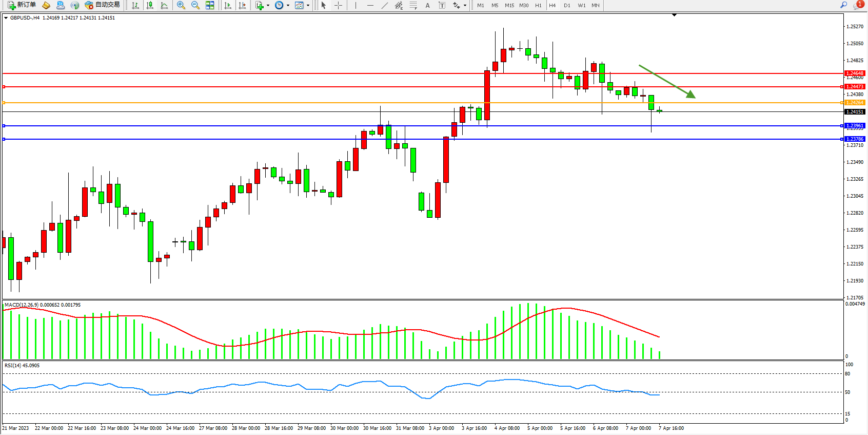Zoom in on the chart
Viewport: 868px width, 435px height.
181,5
